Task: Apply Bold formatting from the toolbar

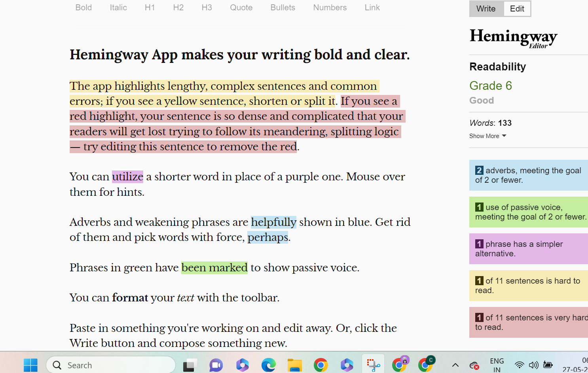Action: click(83, 8)
